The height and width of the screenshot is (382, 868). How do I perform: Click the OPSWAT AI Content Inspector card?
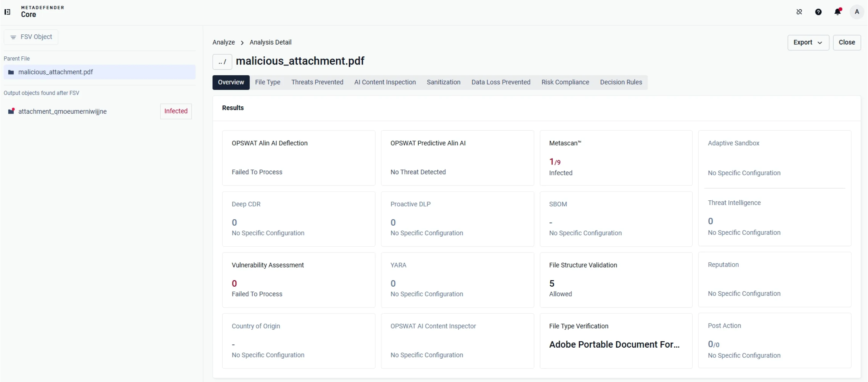click(457, 341)
